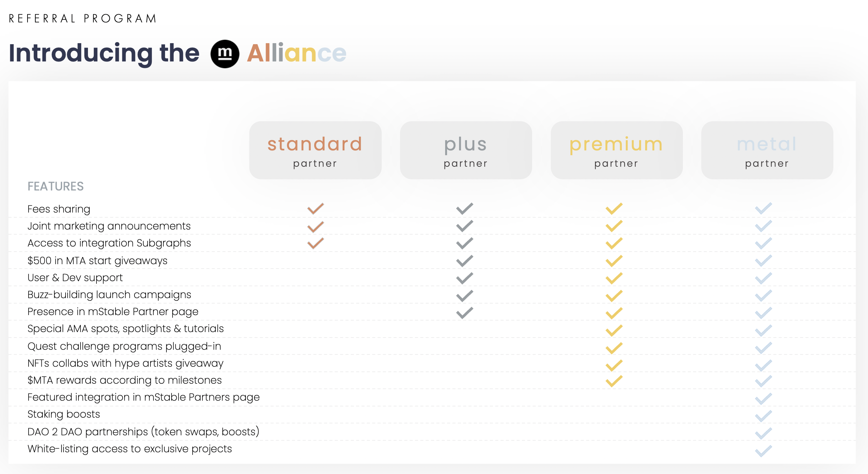Click the DAO 2 DAO partnerships feature row
Viewport: 868px width, 474px height.
tap(432, 432)
